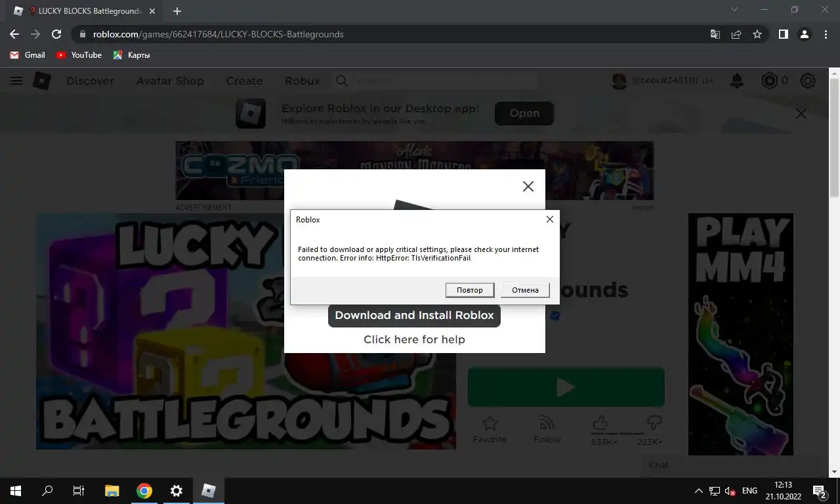The height and width of the screenshot is (504, 840).
Task: Close the LUCKY BLOCKS Battlegrounds tab
Action: click(x=153, y=11)
